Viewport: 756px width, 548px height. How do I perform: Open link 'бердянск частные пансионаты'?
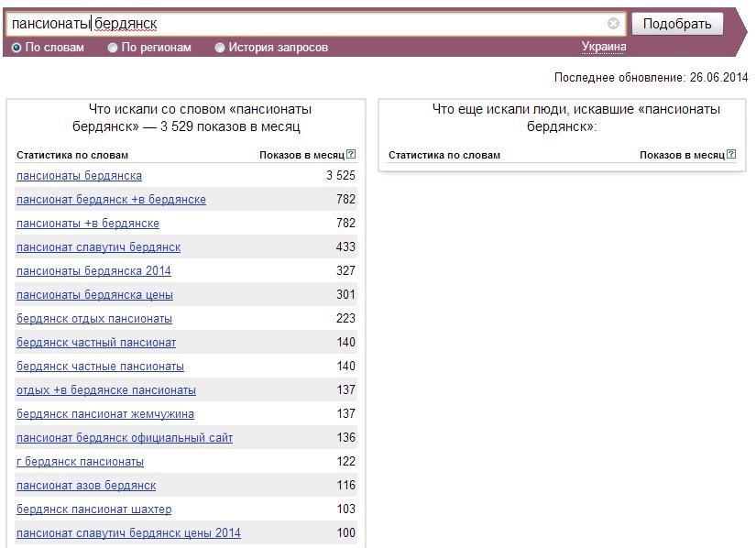(x=100, y=367)
